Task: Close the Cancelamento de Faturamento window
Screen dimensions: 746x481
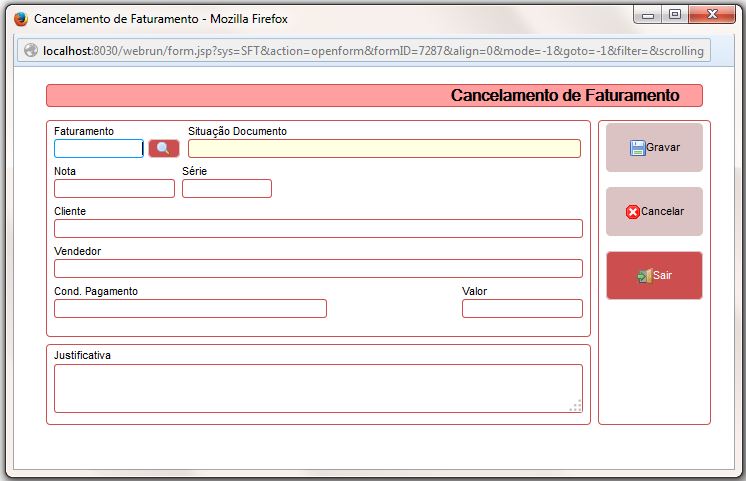Action: [x=712, y=14]
